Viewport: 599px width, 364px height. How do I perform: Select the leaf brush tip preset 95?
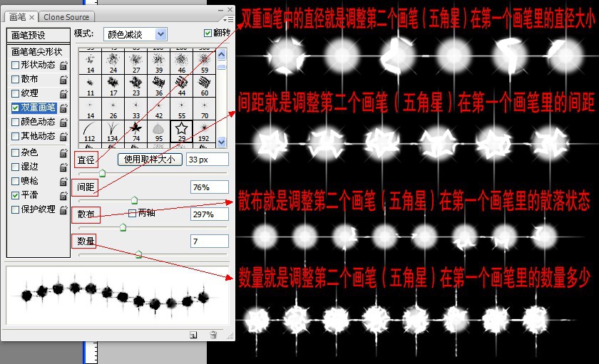[x=158, y=130]
